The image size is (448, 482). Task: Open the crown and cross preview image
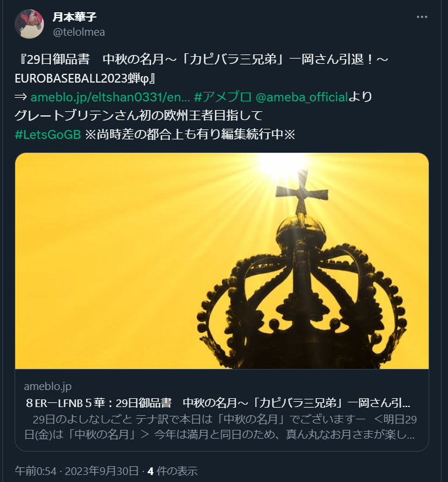222,261
